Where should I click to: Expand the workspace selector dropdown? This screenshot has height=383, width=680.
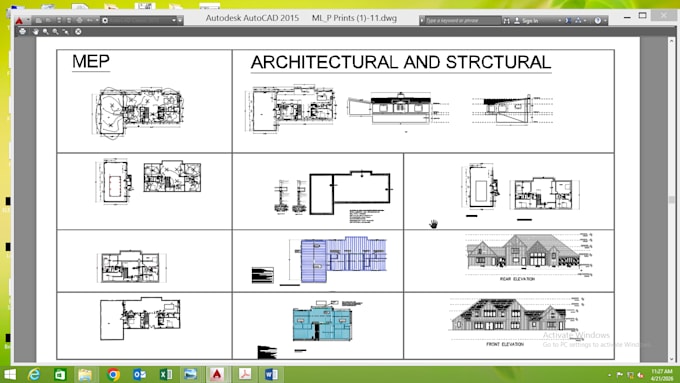(174, 20)
